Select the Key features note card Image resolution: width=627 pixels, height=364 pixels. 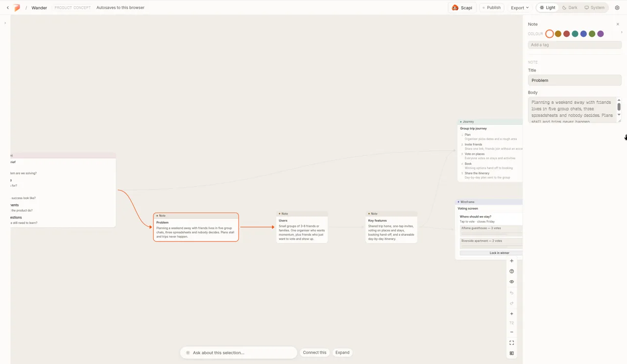click(x=391, y=227)
